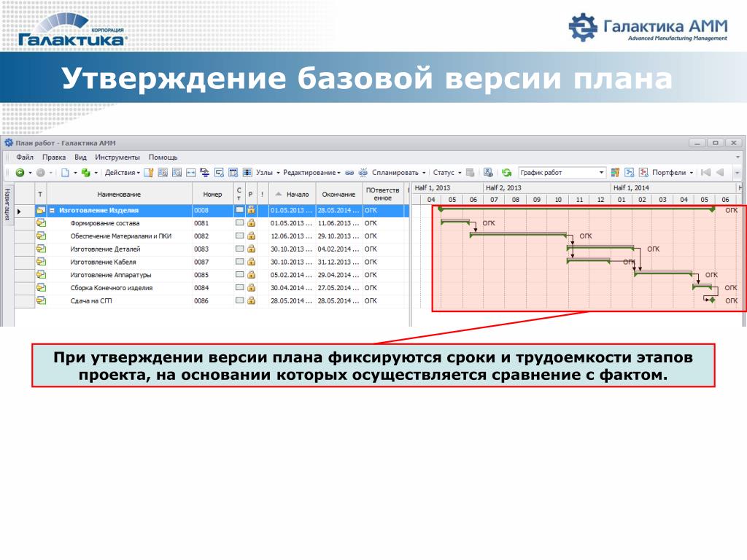Click task icon of Сборка Конечного изделия
The height and width of the screenshot is (560, 747).
tap(42, 287)
